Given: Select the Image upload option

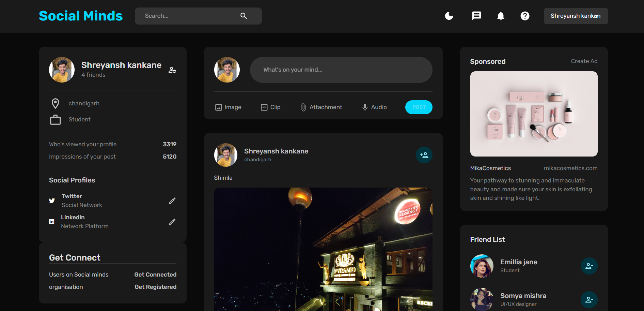Looking at the screenshot, I should pyautogui.click(x=228, y=107).
